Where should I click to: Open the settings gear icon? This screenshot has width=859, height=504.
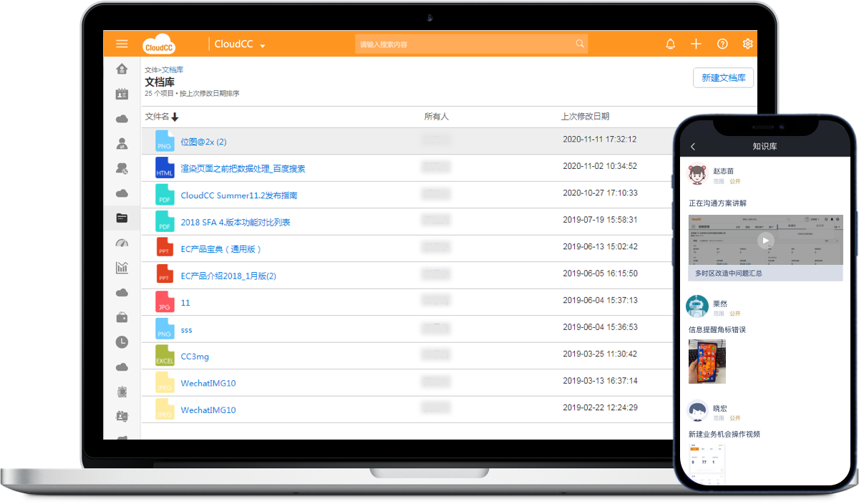click(747, 44)
